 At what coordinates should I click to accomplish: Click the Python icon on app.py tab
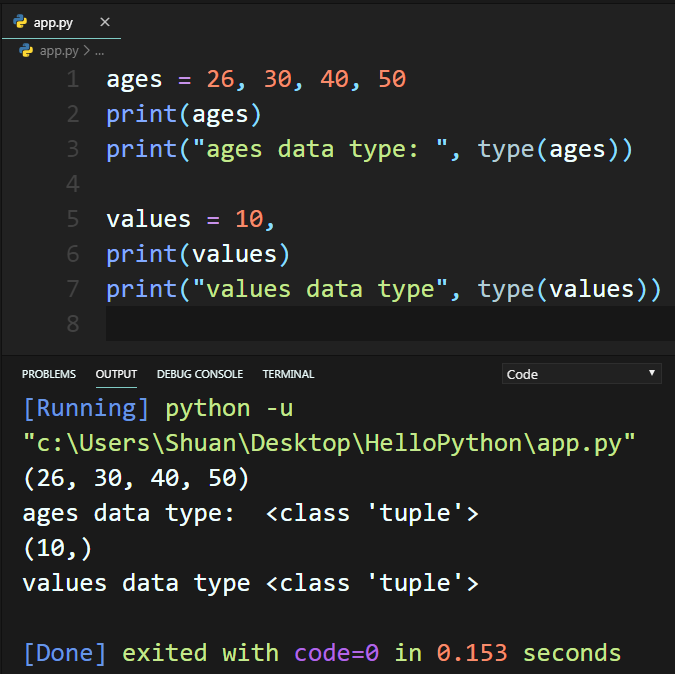(20, 22)
